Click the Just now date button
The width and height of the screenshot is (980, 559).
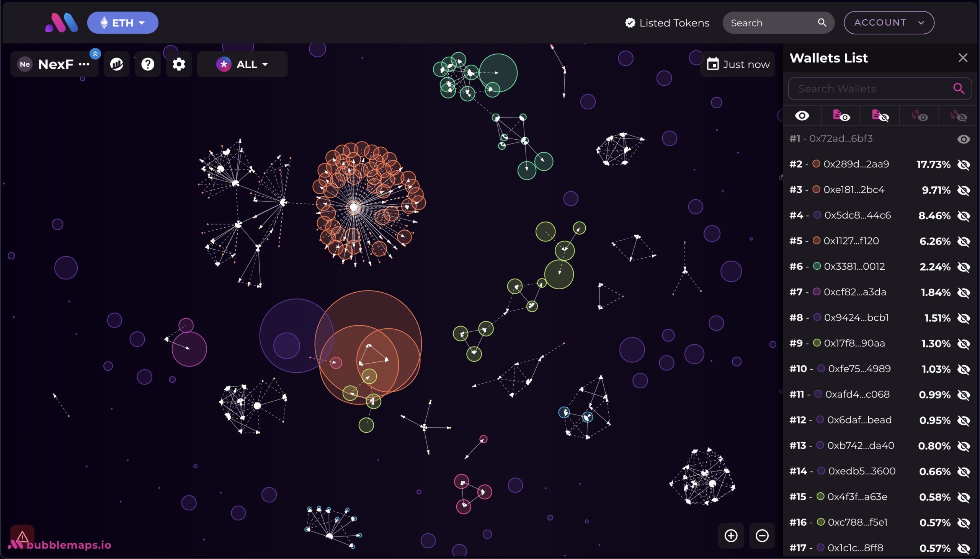[x=738, y=64]
